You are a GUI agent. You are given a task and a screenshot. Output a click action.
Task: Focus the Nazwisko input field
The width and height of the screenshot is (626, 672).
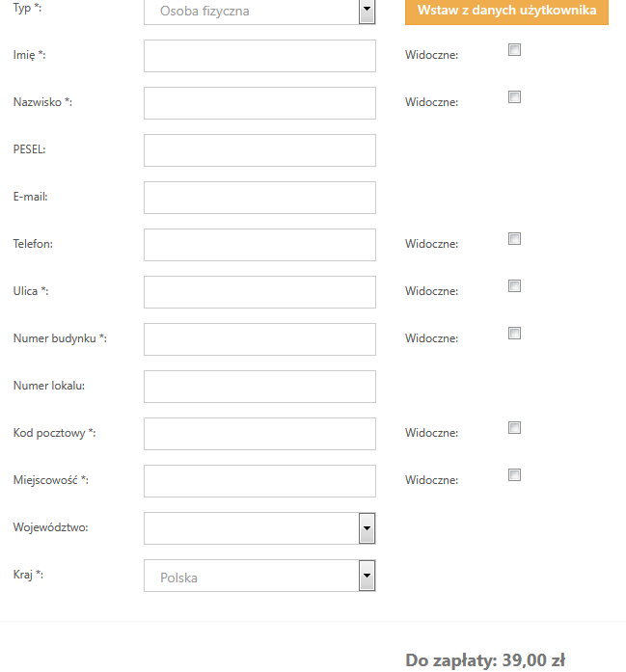pos(259,103)
